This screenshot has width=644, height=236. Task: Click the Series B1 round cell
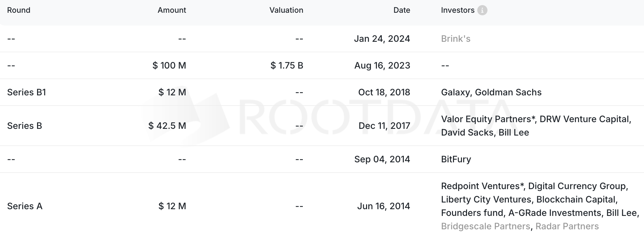(x=27, y=92)
